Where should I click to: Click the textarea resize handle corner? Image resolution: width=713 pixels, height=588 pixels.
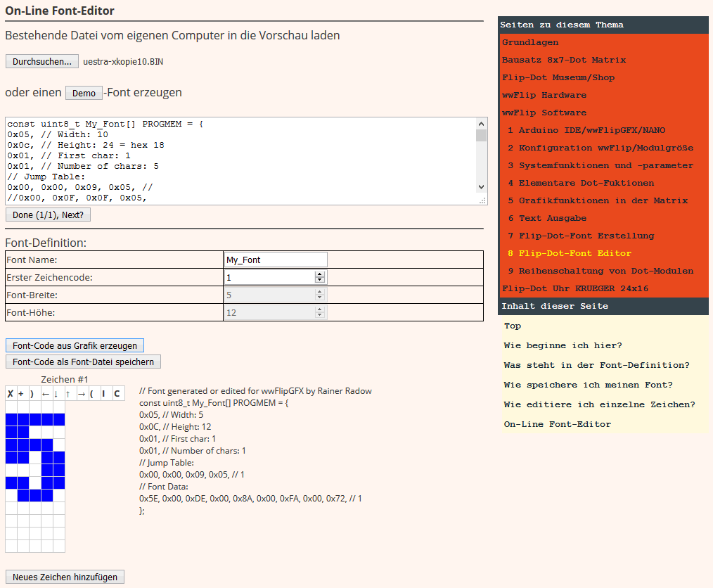click(x=482, y=200)
